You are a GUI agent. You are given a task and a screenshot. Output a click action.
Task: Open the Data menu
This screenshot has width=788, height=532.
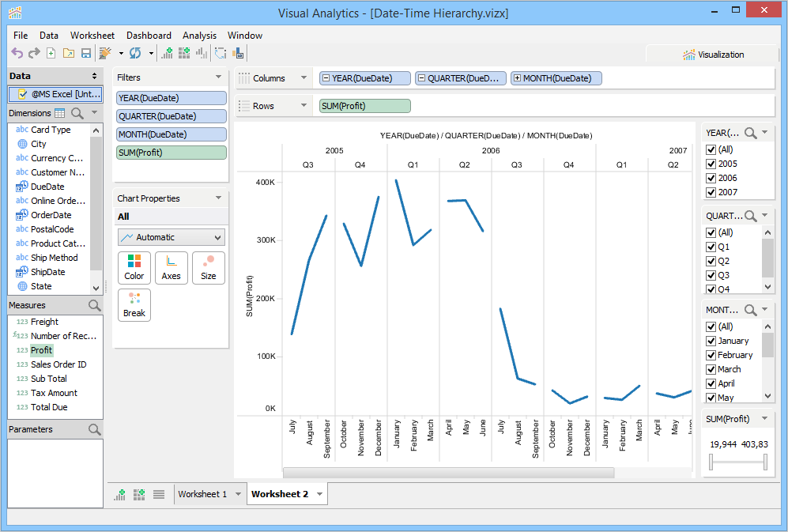coord(49,36)
